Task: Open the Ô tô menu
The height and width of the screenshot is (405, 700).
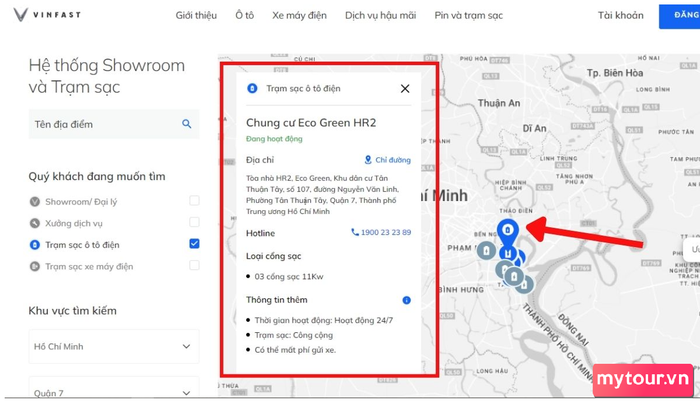Action: click(x=245, y=16)
